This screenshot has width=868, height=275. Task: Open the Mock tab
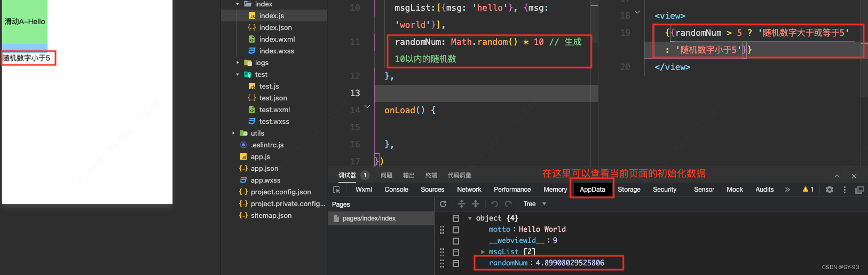point(735,190)
